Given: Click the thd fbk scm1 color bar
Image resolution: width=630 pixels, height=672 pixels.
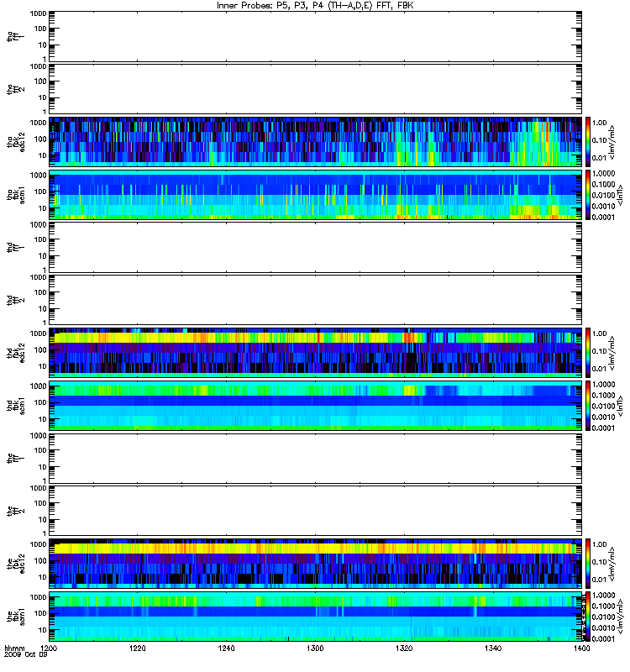Looking at the screenshot, I should pos(588,406).
